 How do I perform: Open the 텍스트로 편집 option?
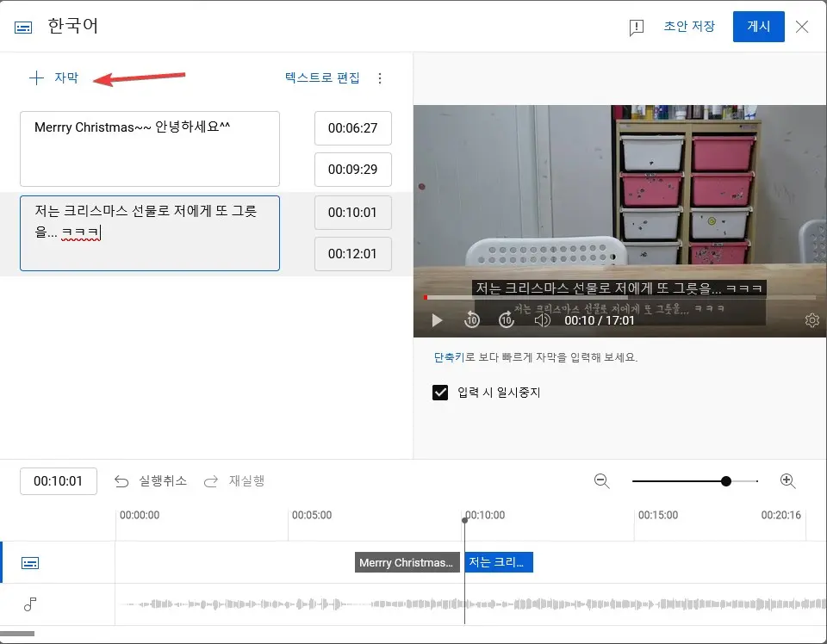coord(320,77)
